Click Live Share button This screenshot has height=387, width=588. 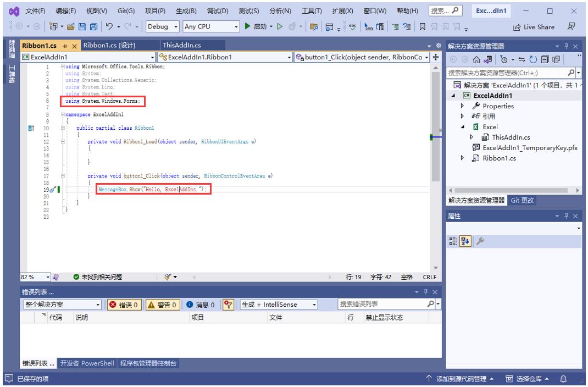534,27
